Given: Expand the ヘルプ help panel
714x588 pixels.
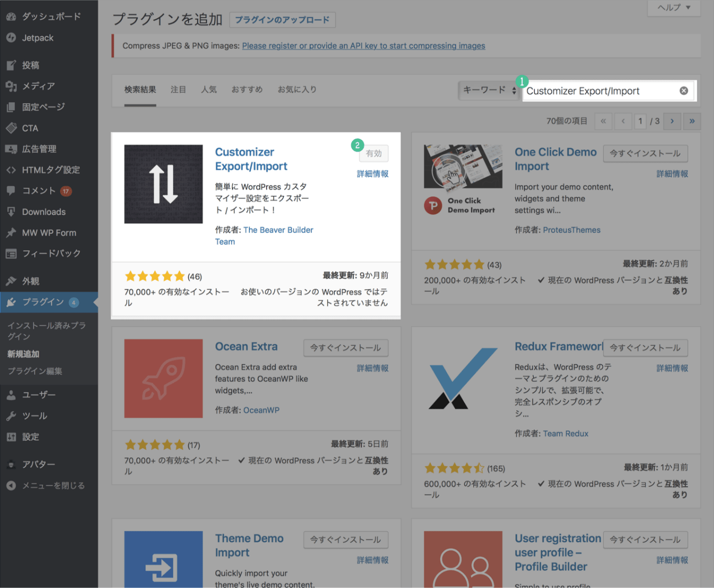Looking at the screenshot, I should [674, 8].
